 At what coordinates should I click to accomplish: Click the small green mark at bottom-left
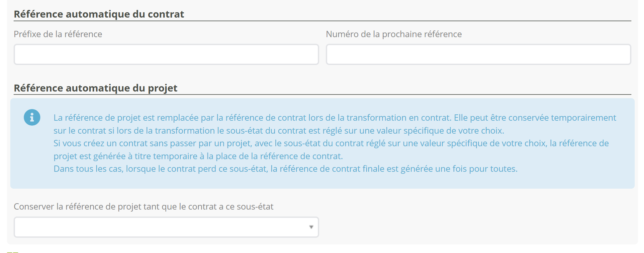[13, 252]
